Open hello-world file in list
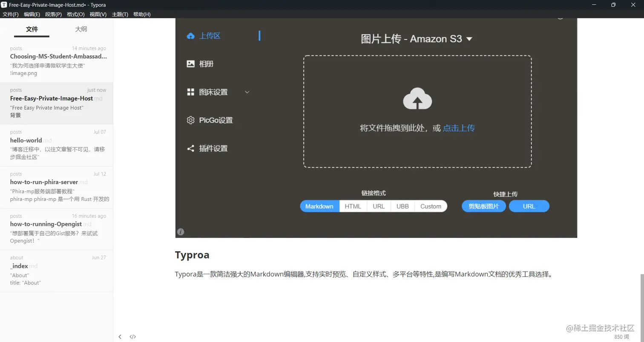Viewport: 644px width, 342px height. 57,145
